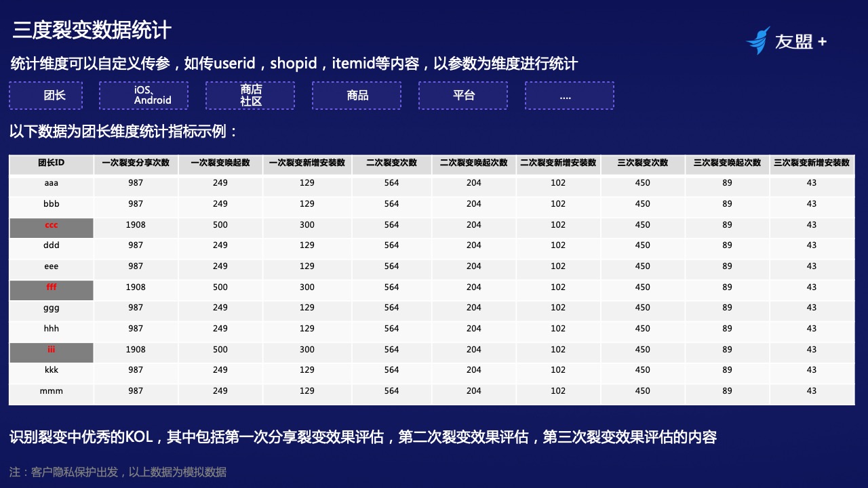Click the 二次裂变次数 column header

[391, 163]
